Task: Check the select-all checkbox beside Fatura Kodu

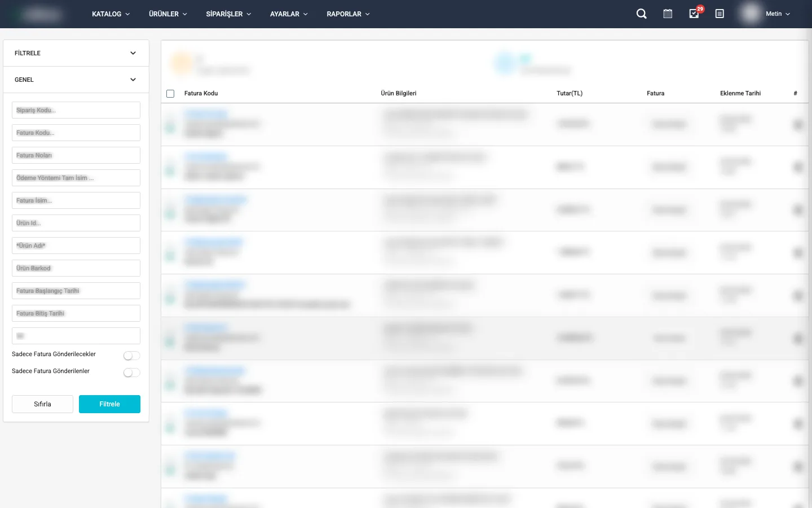Action: tap(170, 94)
